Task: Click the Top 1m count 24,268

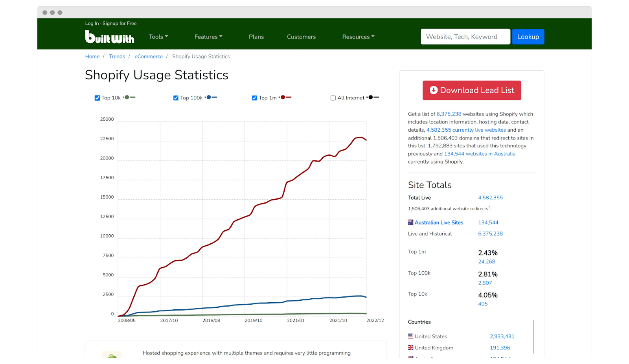Action: (x=487, y=262)
